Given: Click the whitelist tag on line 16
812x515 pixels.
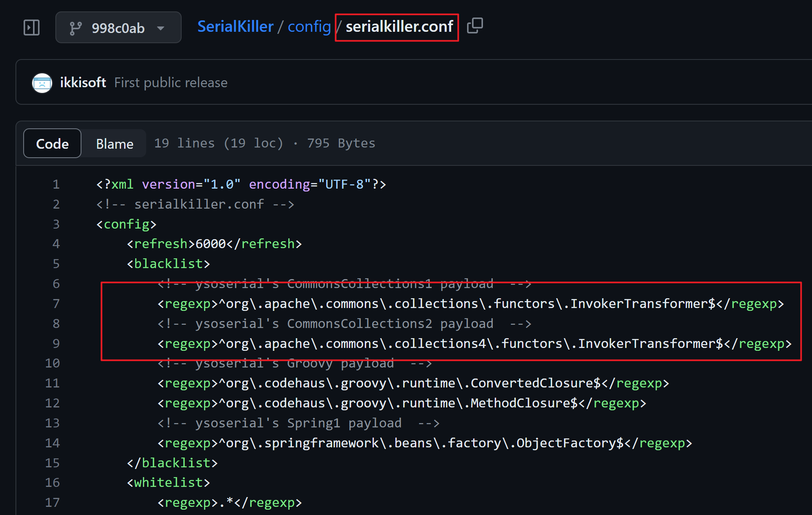Looking at the screenshot, I should 168,482.
